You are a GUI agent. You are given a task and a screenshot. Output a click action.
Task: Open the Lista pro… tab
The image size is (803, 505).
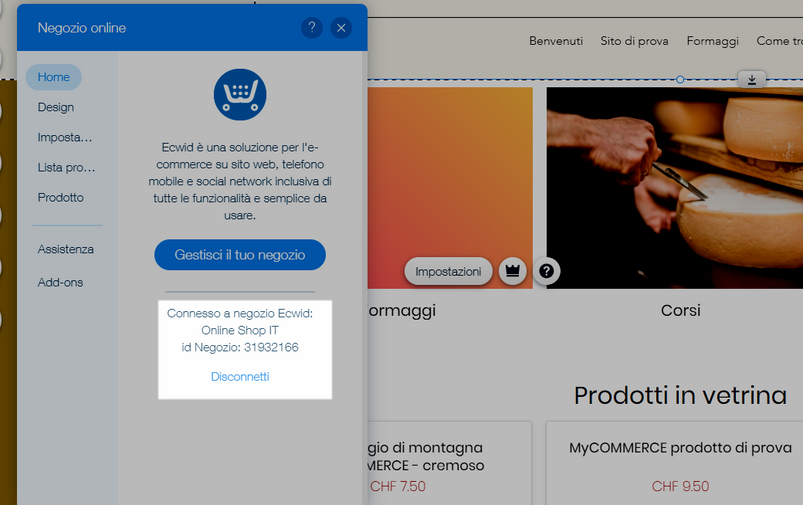[x=66, y=167]
